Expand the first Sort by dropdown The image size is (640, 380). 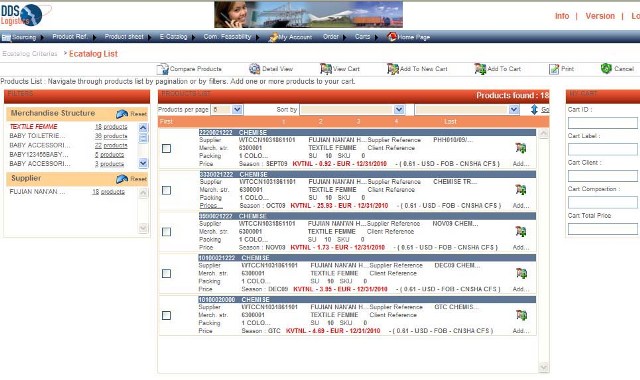click(399, 109)
